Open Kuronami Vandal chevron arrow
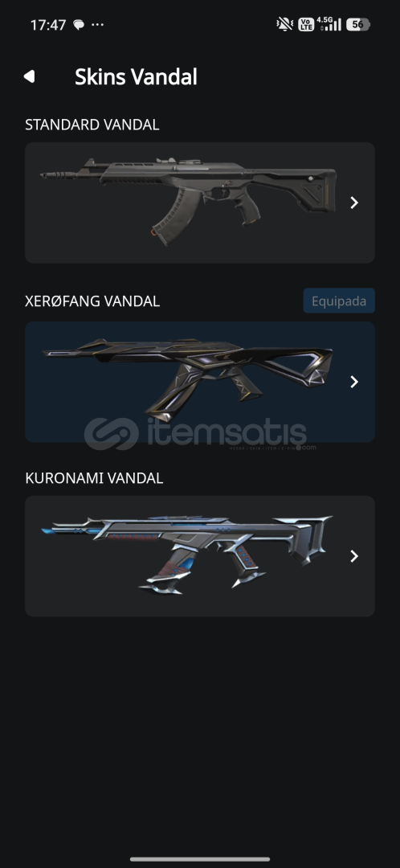This screenshot has width=400, height=868. point(355,556)
